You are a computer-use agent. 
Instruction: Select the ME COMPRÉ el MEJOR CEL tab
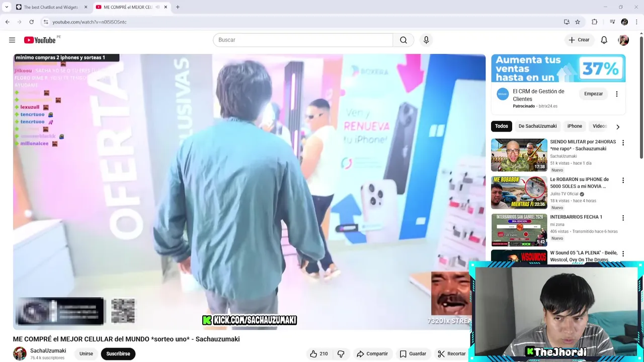click(x=131, y=7)
